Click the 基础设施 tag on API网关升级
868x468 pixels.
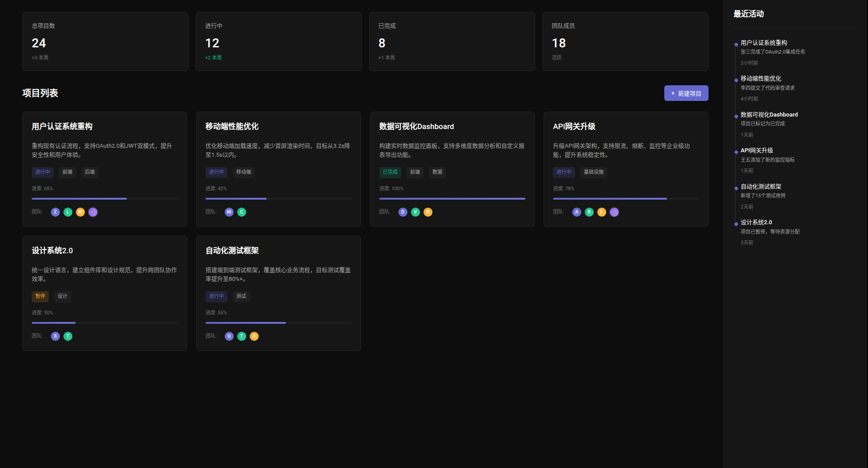pyautogui.click(x=594, y=172)
